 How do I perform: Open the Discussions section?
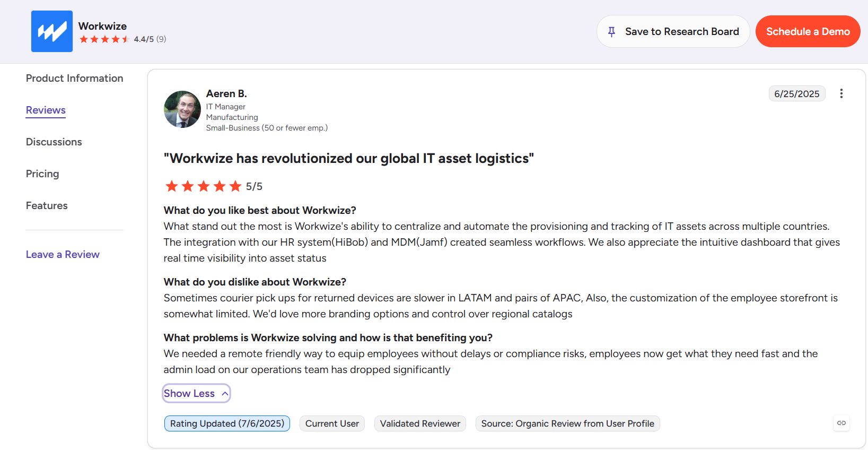click(54, 142)
